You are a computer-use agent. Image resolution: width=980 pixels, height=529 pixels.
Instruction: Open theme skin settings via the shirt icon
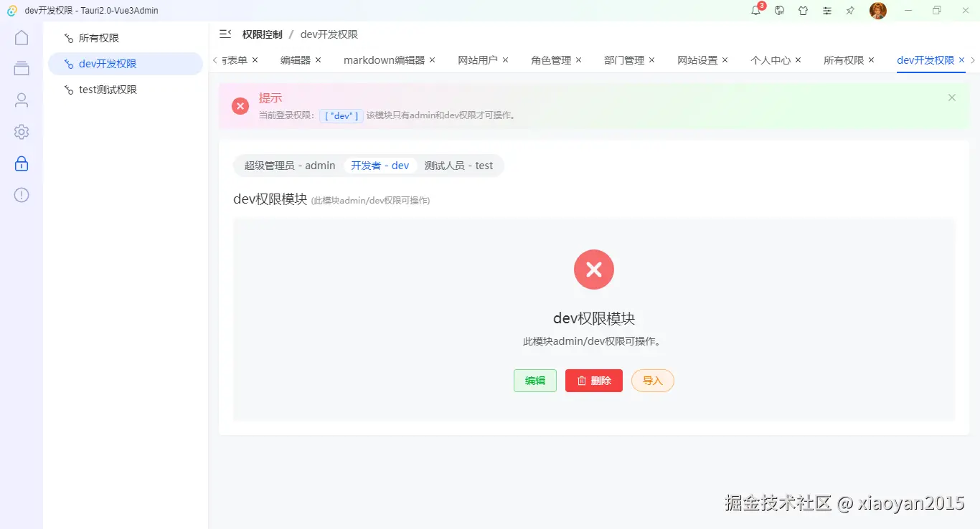(x=803, y=11)
